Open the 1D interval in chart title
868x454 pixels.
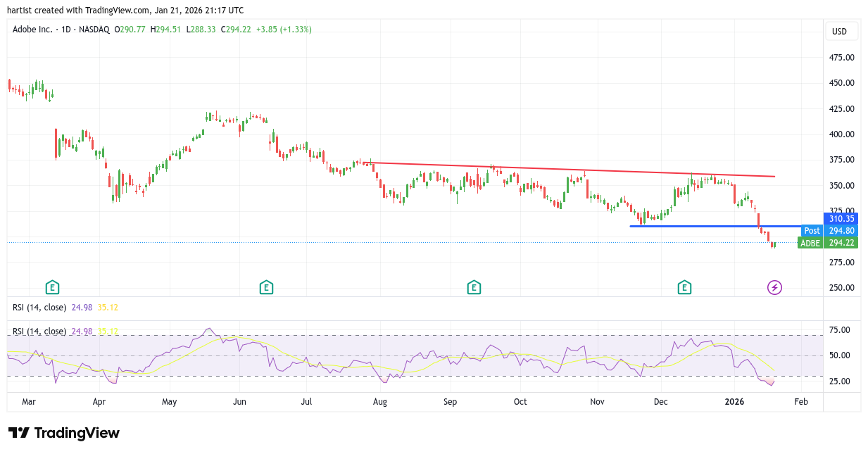67,30
